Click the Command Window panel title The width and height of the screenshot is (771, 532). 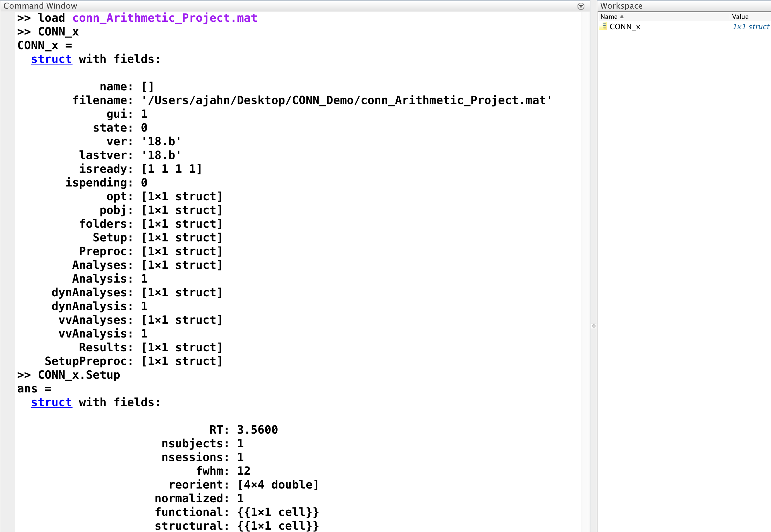point(40,6)
